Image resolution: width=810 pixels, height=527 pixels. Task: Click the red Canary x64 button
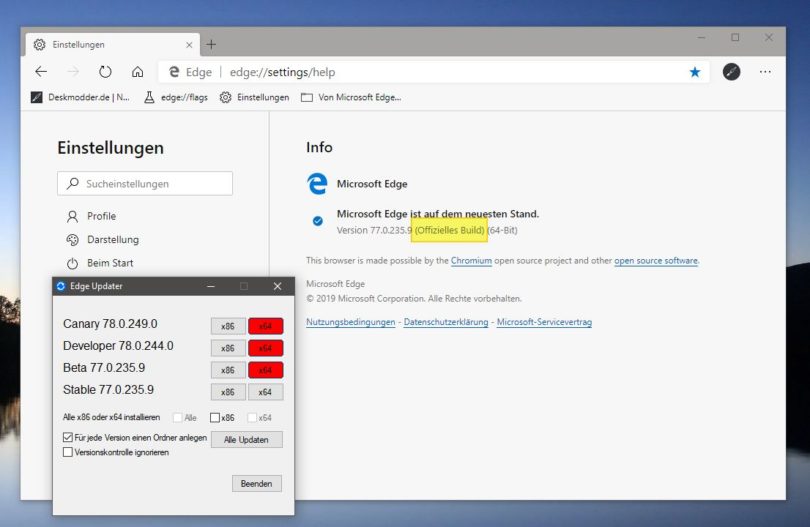pyautogui.click(x=266, y=326)
